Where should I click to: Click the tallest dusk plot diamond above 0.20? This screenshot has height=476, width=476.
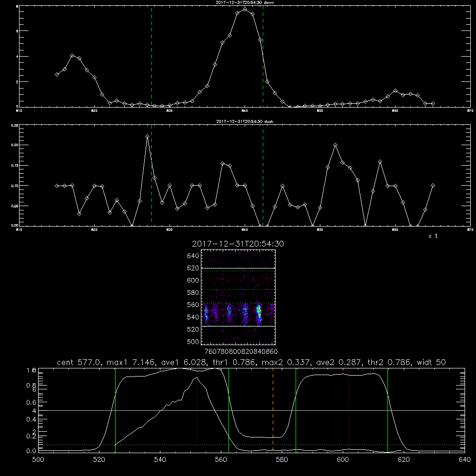coord(147,137)
